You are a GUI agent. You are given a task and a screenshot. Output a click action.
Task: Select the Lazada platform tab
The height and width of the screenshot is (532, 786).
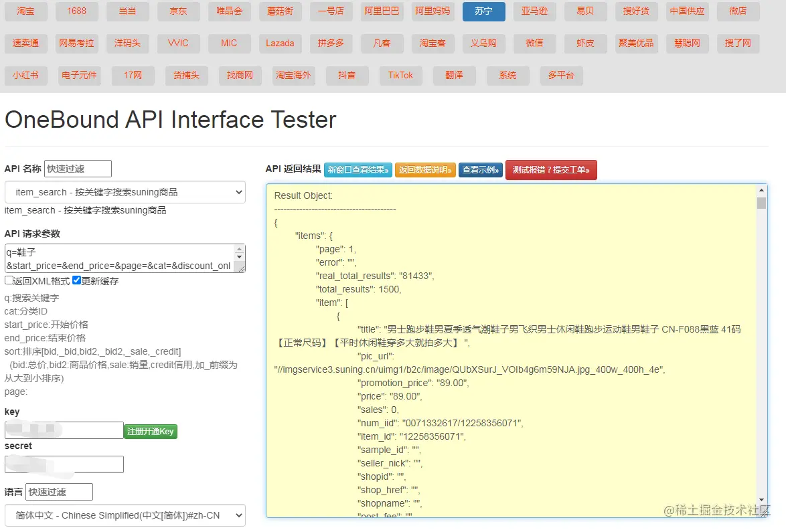281,43
